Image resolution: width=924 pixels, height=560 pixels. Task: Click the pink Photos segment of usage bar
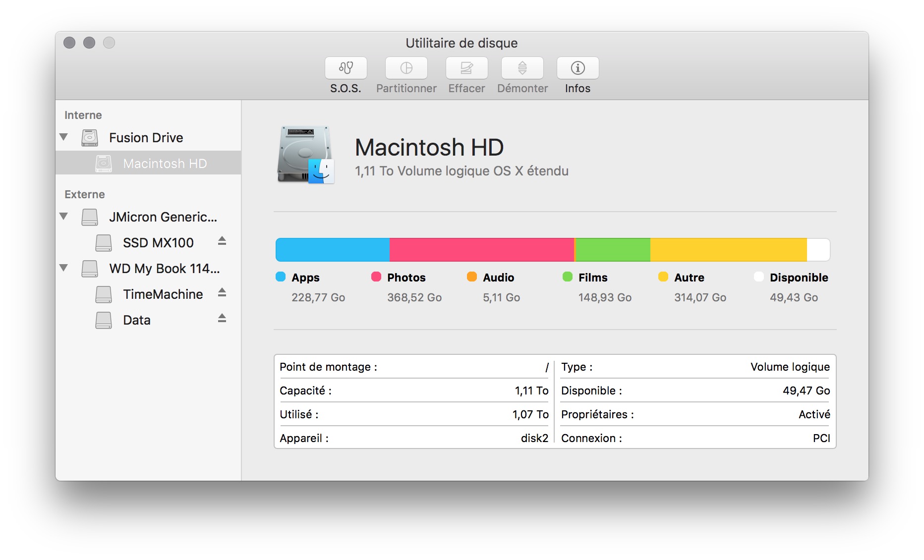(482, 249)
